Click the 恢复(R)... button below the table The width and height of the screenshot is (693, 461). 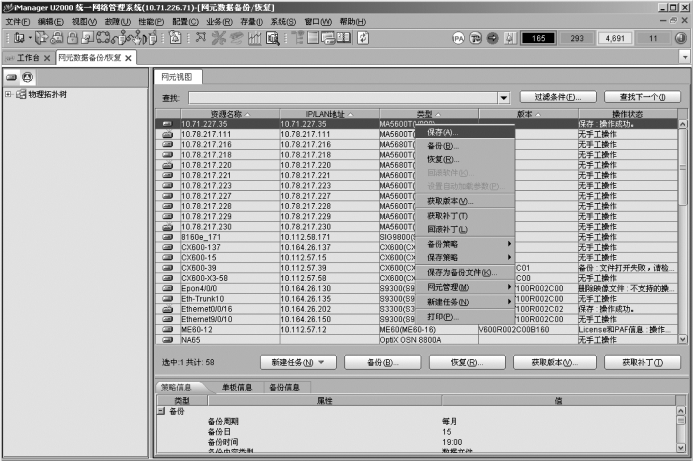coord(467,362)
